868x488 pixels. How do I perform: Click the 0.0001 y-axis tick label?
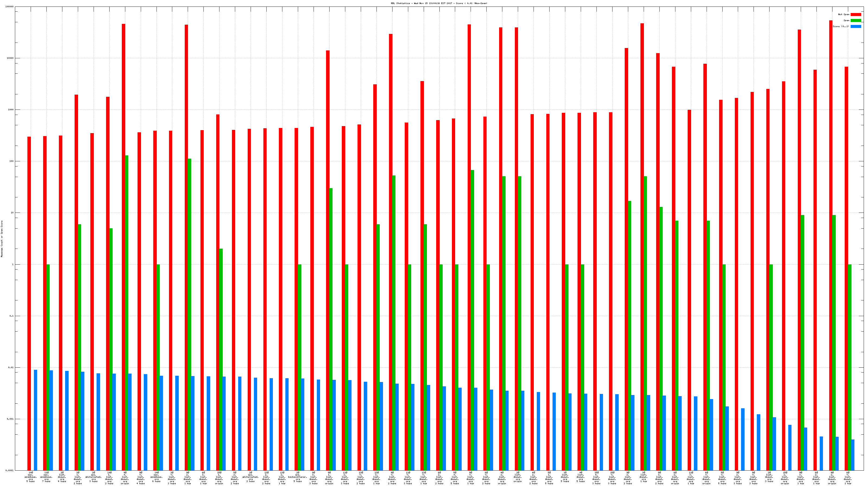9,470
